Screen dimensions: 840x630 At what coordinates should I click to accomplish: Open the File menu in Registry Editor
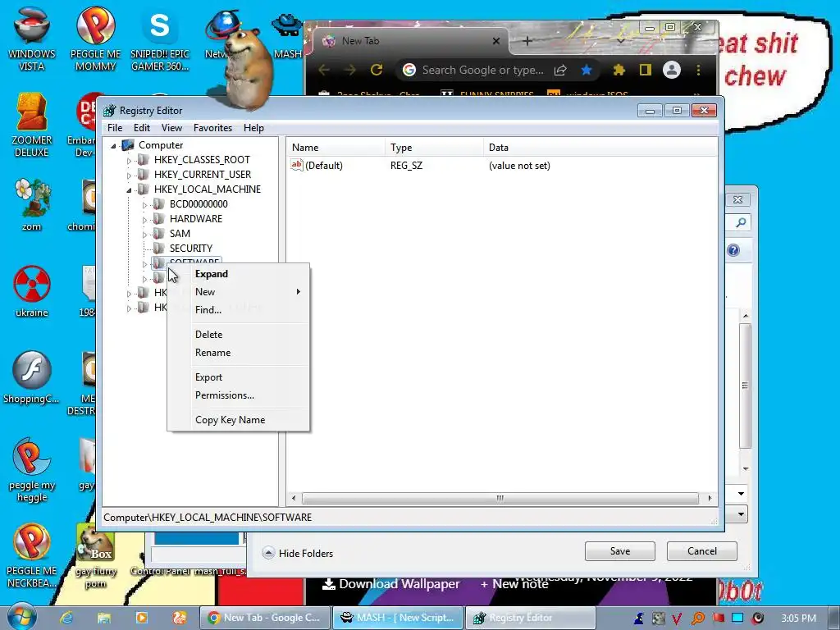click(115, 128)
